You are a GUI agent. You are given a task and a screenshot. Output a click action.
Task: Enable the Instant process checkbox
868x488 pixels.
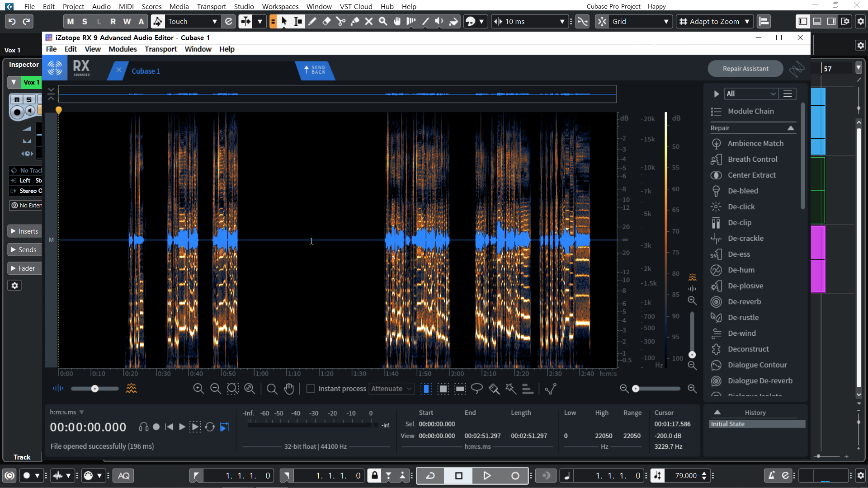(x=311, y=389)
